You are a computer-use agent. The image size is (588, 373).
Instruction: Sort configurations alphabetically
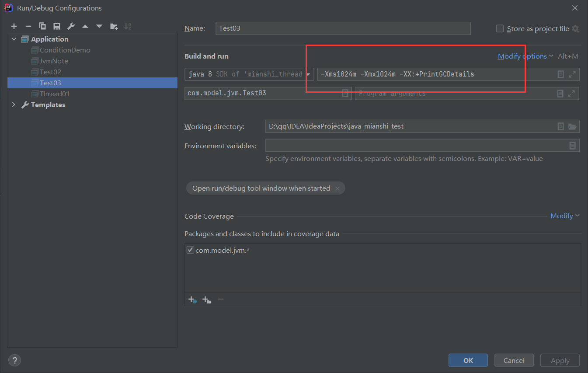click(x=128, y=26)
